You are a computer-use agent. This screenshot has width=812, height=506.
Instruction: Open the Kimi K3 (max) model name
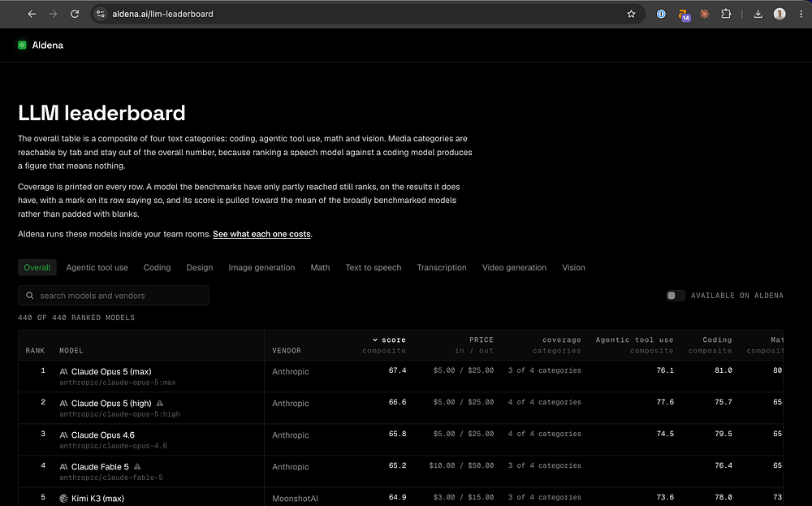pyautogui.click(x=98, y=498)
